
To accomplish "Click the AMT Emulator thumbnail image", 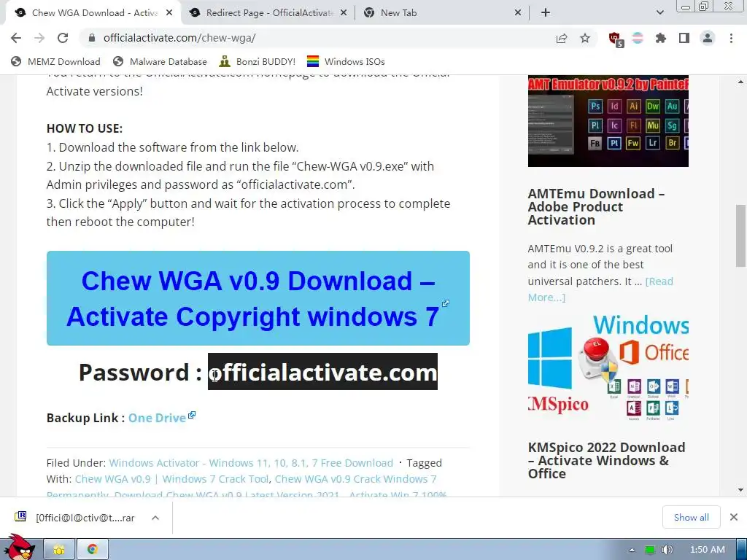I will click(608, 121).
